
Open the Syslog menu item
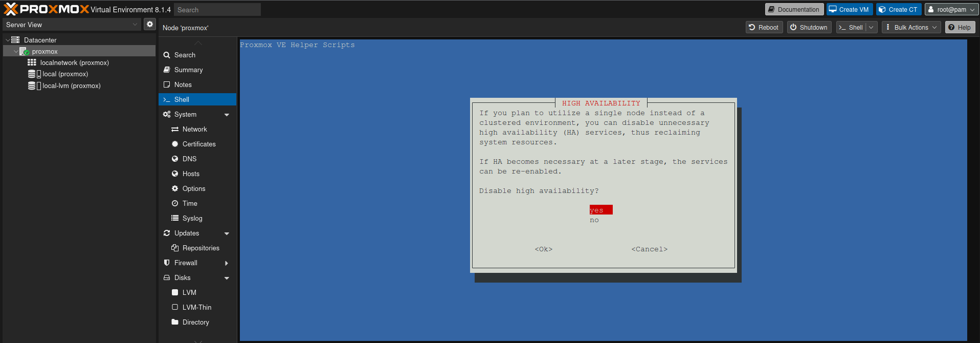point(197,218)
